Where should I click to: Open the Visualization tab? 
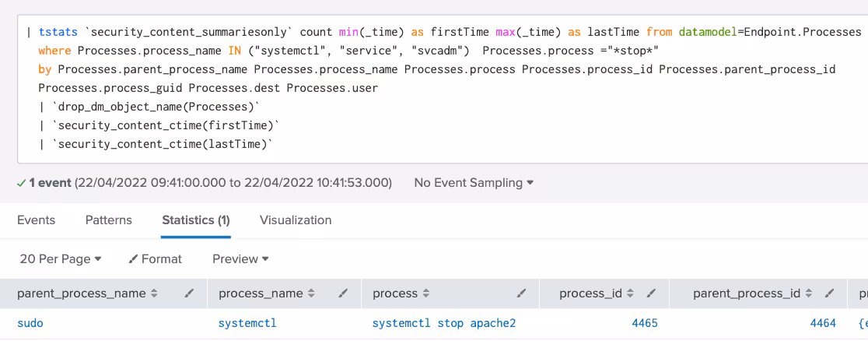point(296,220)
